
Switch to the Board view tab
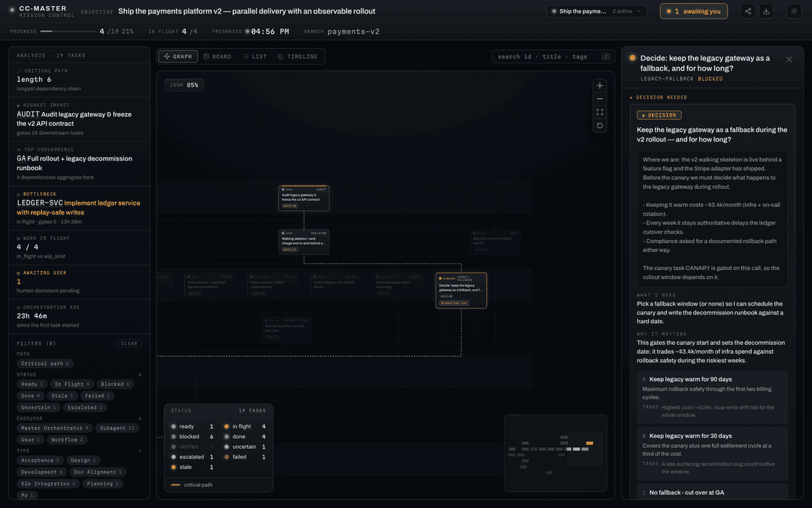tap(217, 56)
